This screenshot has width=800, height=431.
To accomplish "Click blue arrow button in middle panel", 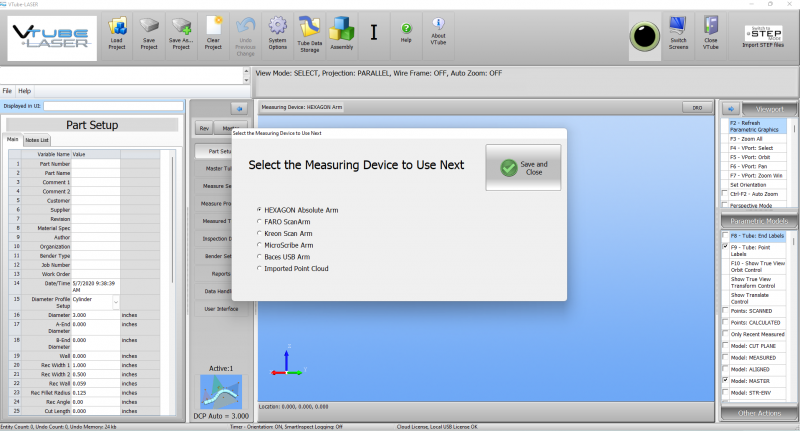I will [239, 108].
